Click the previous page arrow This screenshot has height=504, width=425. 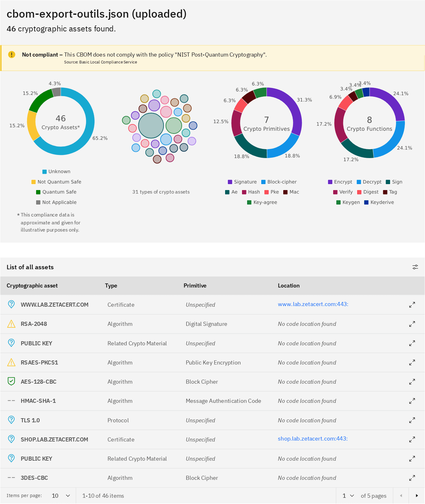tap(401, 496)
